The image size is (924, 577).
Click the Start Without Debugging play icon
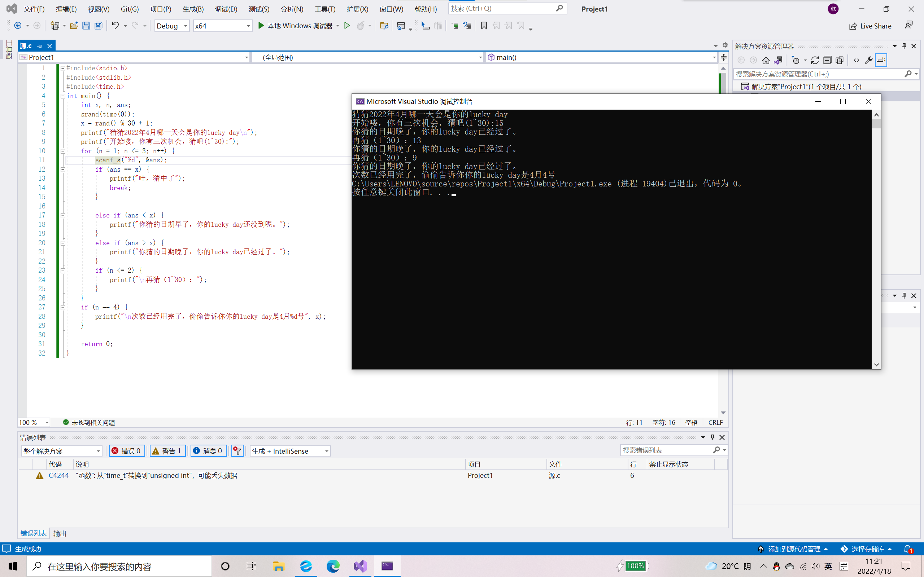click(x=347, y=26)
